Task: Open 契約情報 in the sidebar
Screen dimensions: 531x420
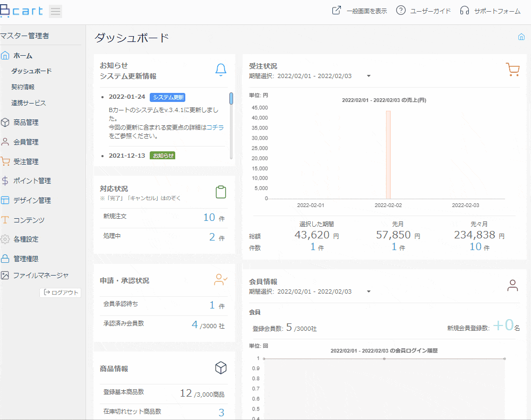Action: click(23, 87)
